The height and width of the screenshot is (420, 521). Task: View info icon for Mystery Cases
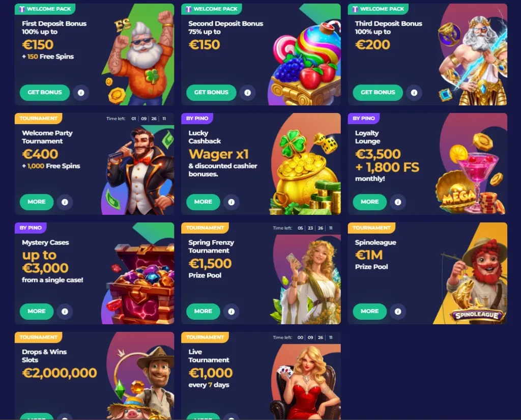(x=65, y=312)
